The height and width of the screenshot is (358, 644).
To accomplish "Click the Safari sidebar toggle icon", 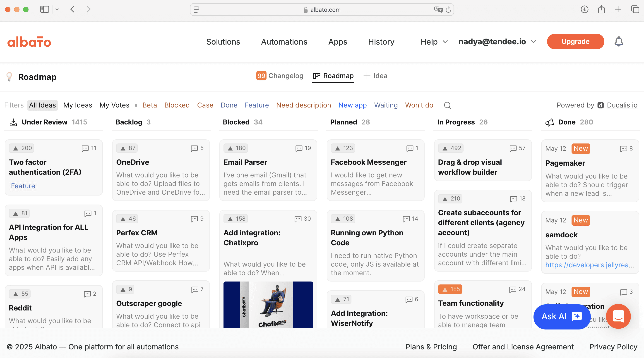I will (x=45, y=10).
